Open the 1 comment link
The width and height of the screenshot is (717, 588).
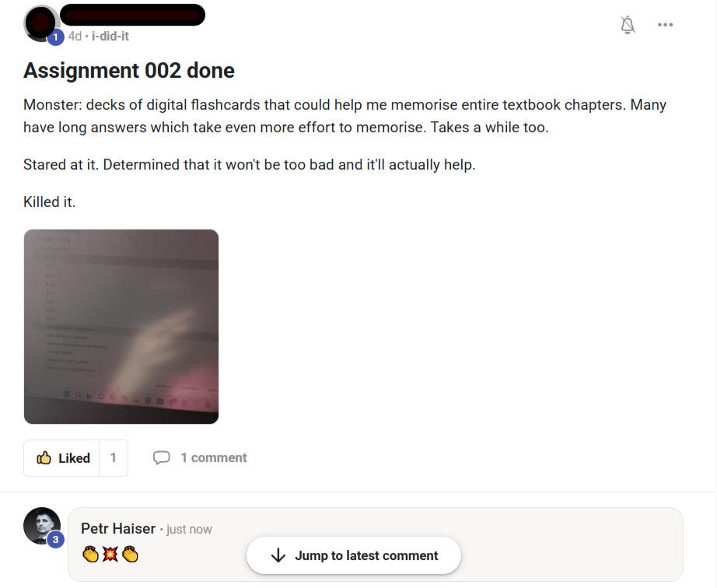214,457
